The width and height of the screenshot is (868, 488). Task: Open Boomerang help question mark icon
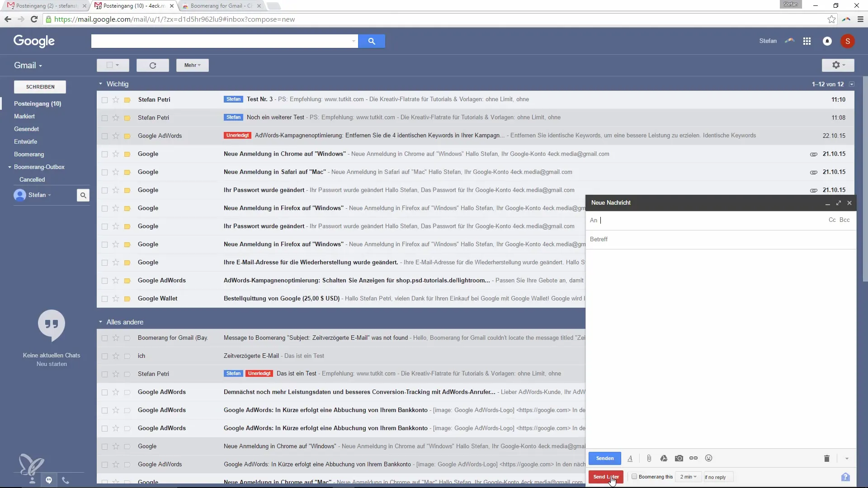845,477
